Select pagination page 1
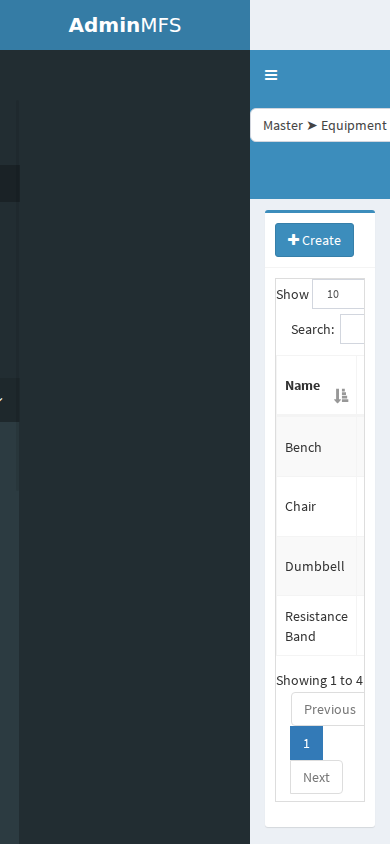The height and width of the screenshot is (844, 390). (x=307, y=743)
